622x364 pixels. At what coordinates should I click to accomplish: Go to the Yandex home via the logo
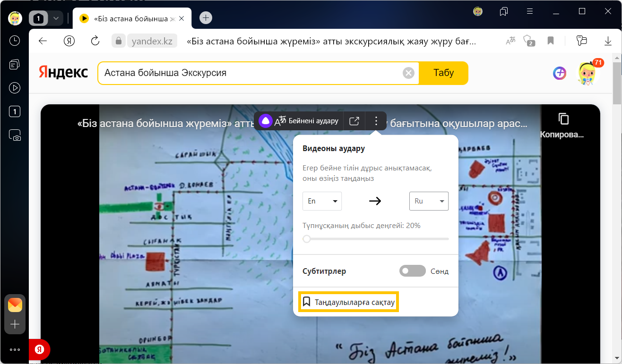pos(63,73)
